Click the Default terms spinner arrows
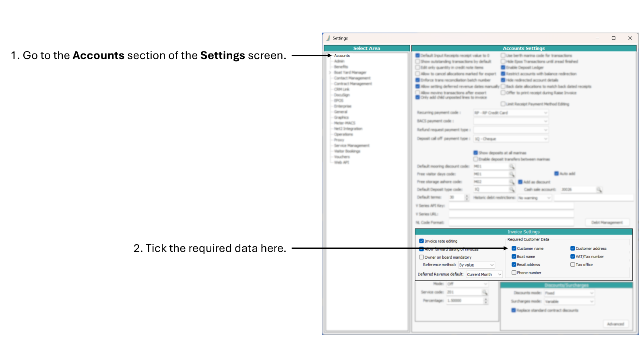The height and width of the screenshot is (362, 644). (467, 197)
